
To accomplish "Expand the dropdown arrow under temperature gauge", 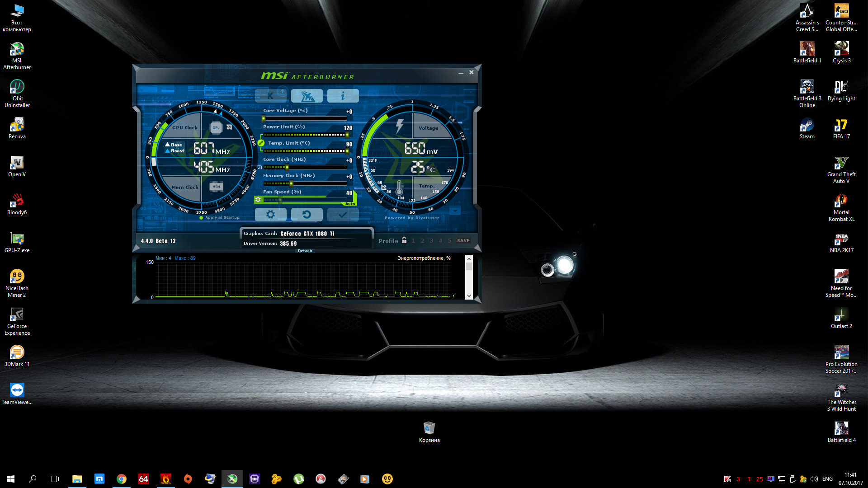I will pyautogui.click(x=455, y=211).
